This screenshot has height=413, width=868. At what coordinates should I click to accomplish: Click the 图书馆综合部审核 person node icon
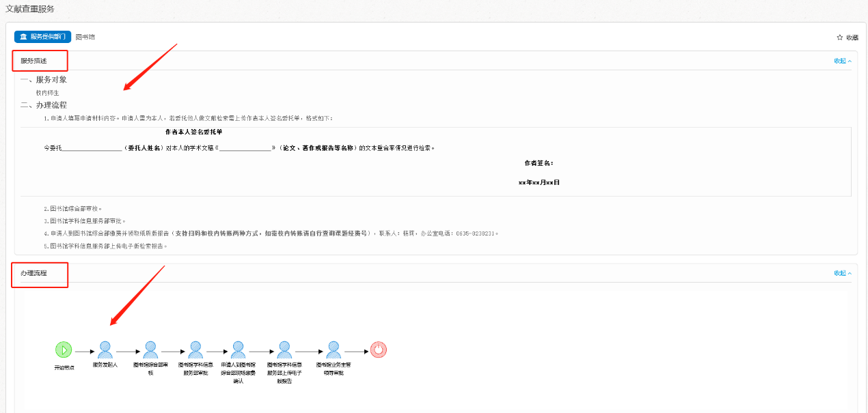point(150,350)
